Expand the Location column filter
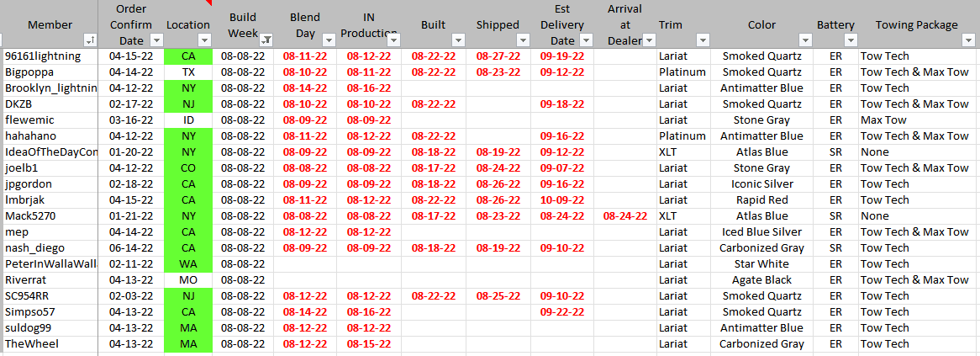 [x=204, y=40]
